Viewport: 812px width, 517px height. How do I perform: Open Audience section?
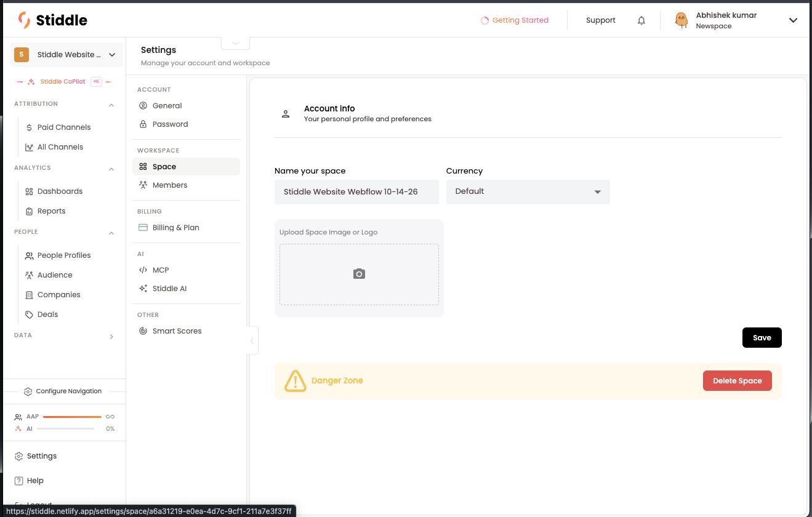click(55, 275)
